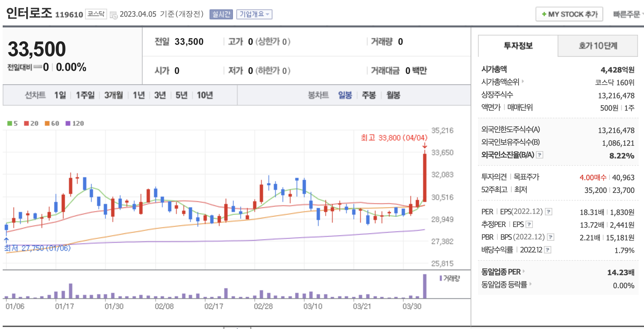Click the calendar icon before the 2023.04.05 date
Viewport: 644px width, 329px height.
(113, 15)
